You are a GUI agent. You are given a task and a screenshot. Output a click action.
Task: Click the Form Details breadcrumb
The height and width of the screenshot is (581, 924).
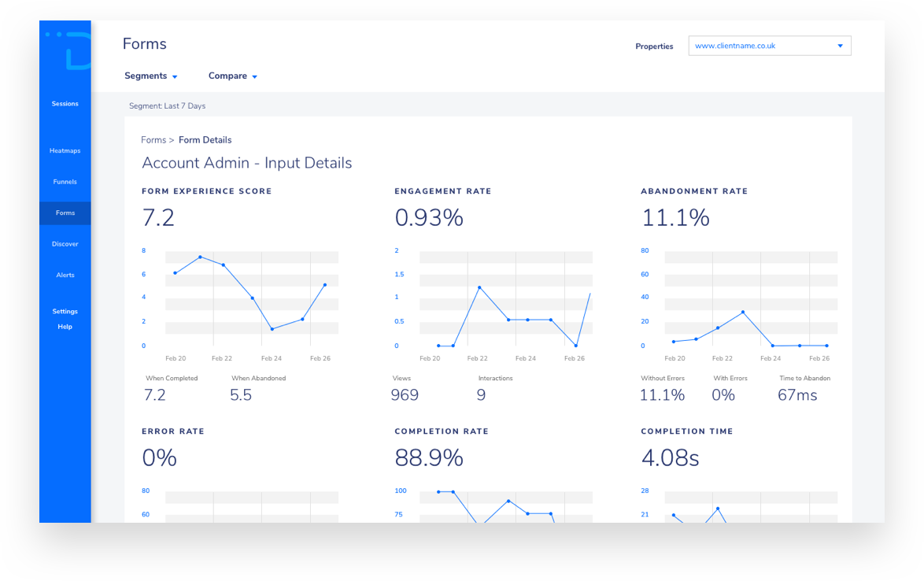click(205, 140)
